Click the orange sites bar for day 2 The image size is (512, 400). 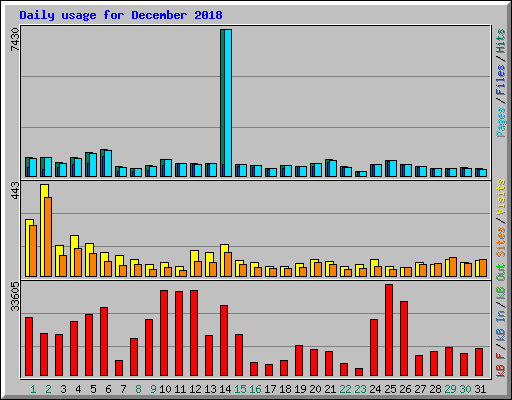[48, 237]
